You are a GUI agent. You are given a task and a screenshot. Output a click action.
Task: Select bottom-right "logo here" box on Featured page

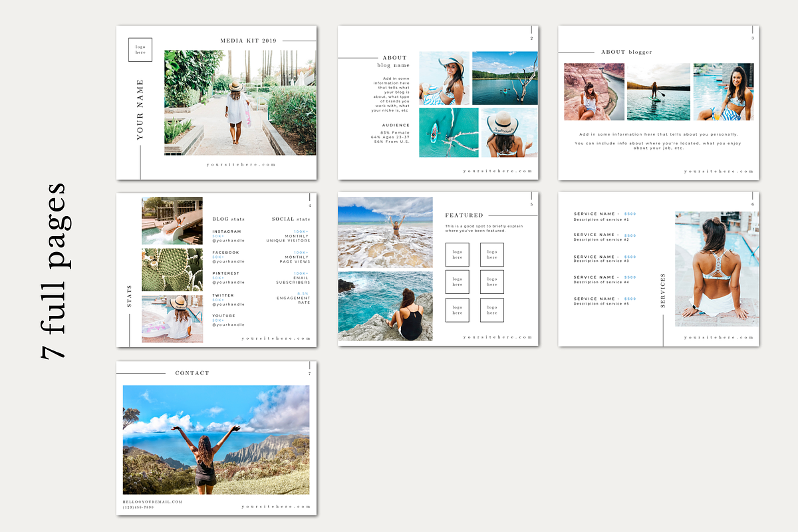pos(491,310)
